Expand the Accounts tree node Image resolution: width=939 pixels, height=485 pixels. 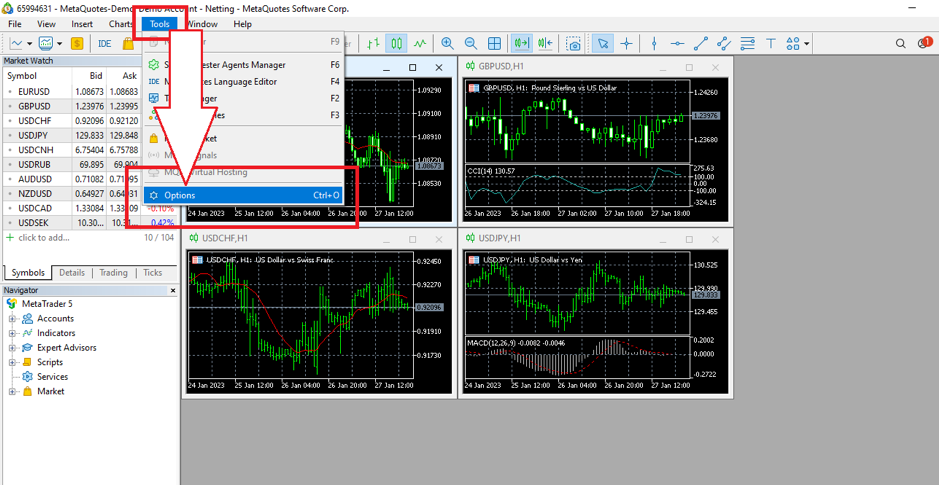click(13, 319)
